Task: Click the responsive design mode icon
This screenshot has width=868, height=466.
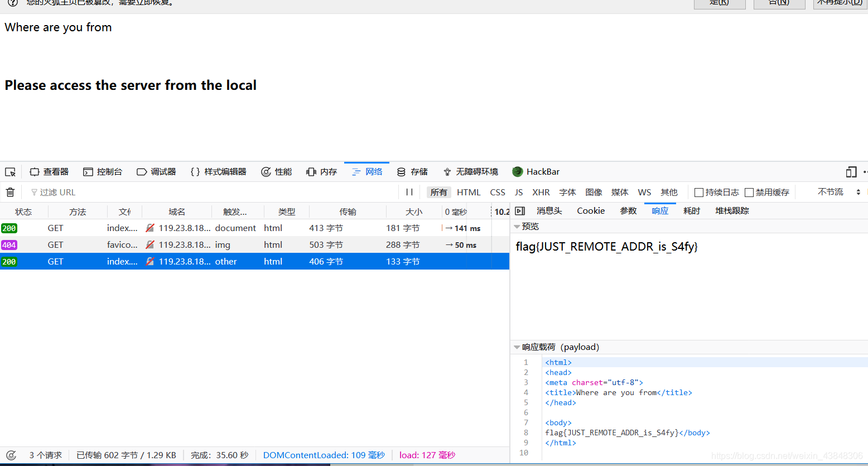Action: pyautogui.click(x=851, y=172)
